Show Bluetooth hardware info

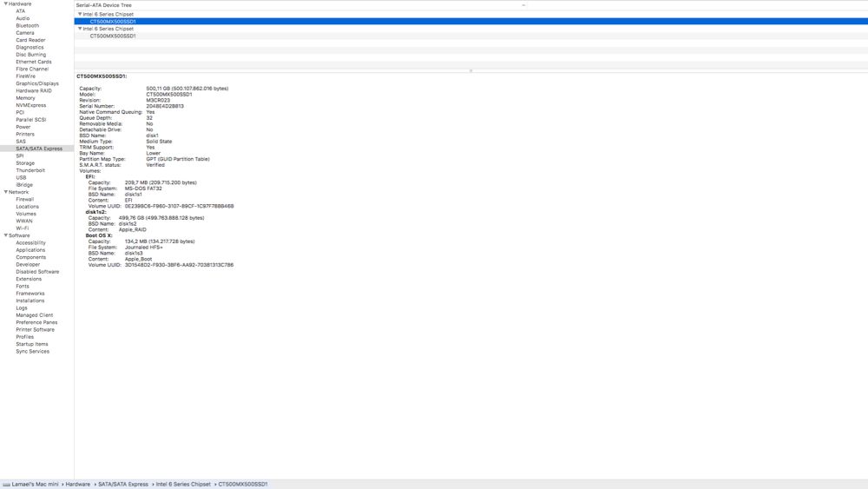(27, 25)
